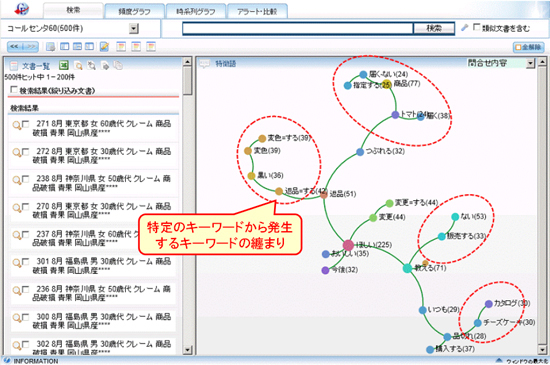This screenshot has height=365, width=550.
Task: Click the speech bubble icon beside 特徴語
Action: [204, 63]
